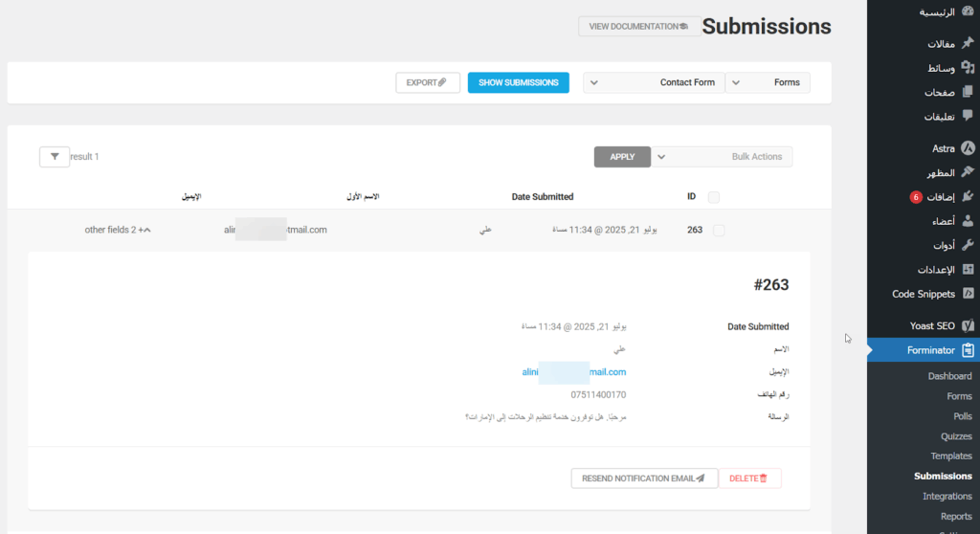Click the Astra logo icon in sidebar
This screenshot has width=980, height=534.
coord(968,148)
